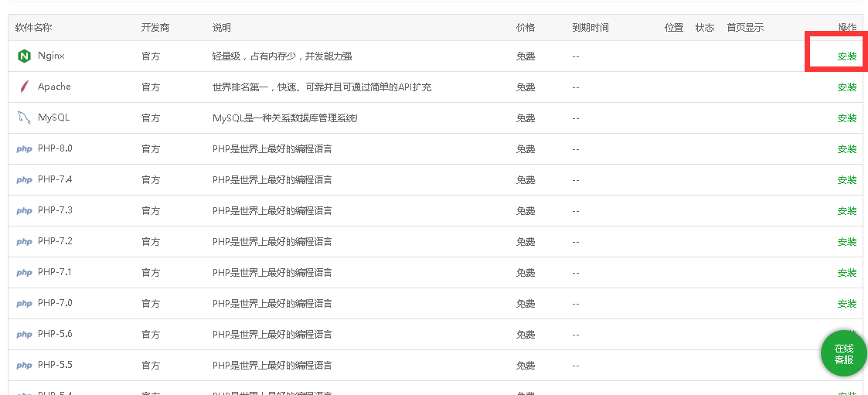
Task: Click the MySQL dolphin icon
Action: tap(24, 117)
